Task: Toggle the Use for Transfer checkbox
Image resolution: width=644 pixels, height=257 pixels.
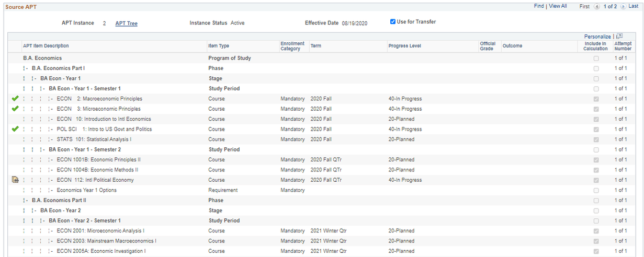Action: [393, 22]
